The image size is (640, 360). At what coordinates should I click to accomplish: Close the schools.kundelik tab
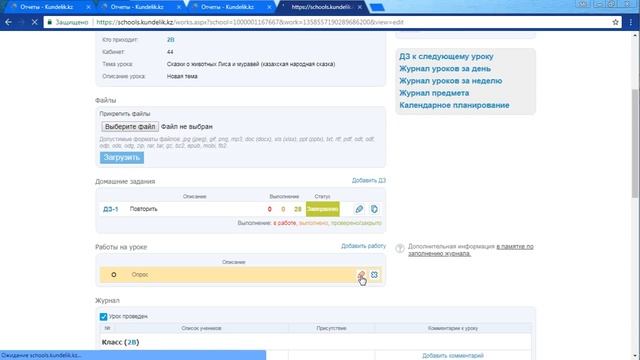[x=360, y=7]
